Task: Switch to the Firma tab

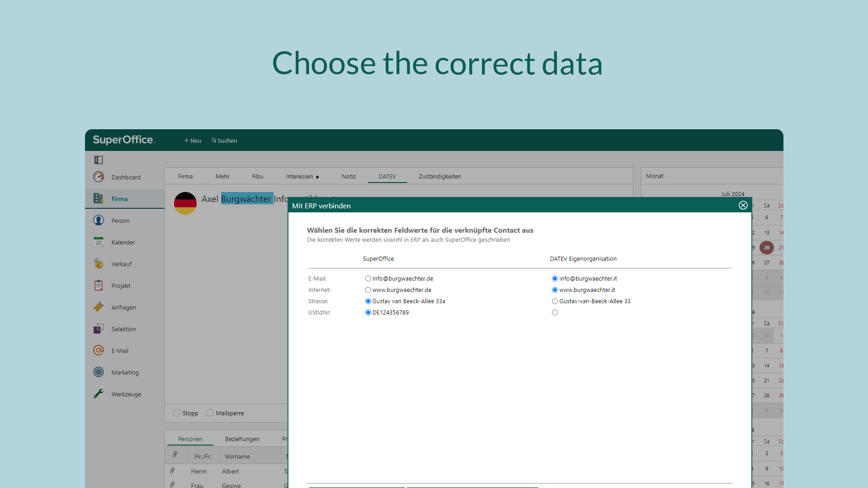Action: coord(185,176)
